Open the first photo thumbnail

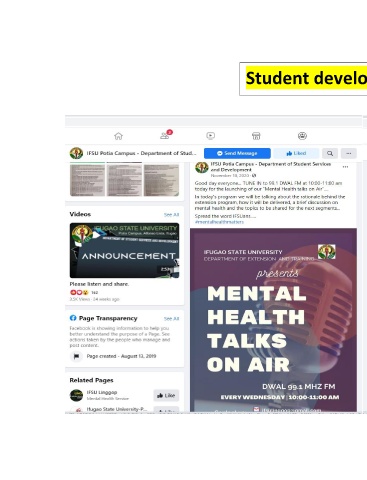click(x=87, y=180)
